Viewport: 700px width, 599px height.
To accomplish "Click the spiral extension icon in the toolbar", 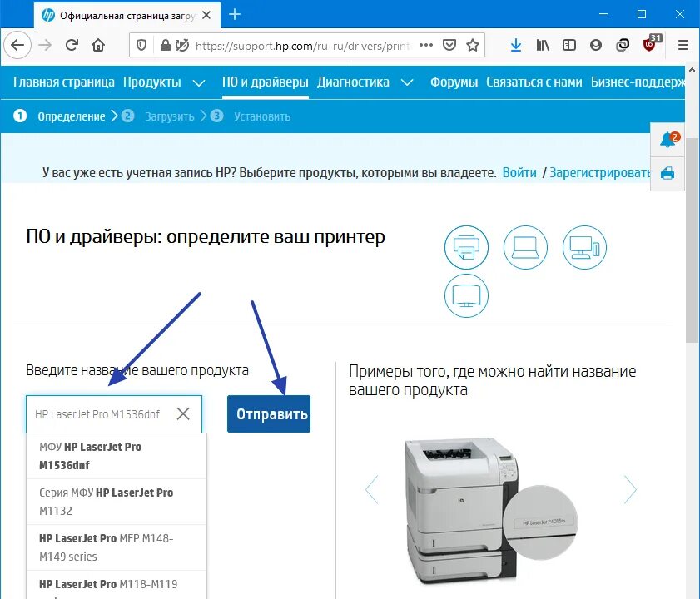I will pos(623,45).
